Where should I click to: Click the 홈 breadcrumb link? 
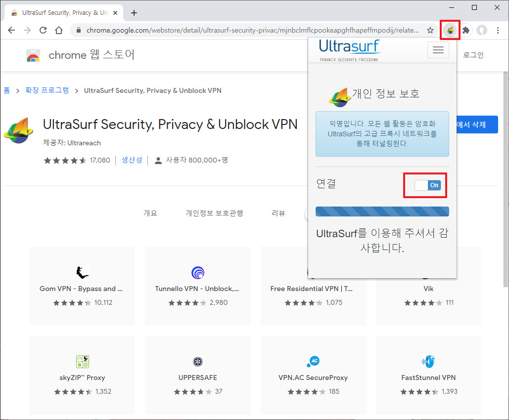(7, 90)
